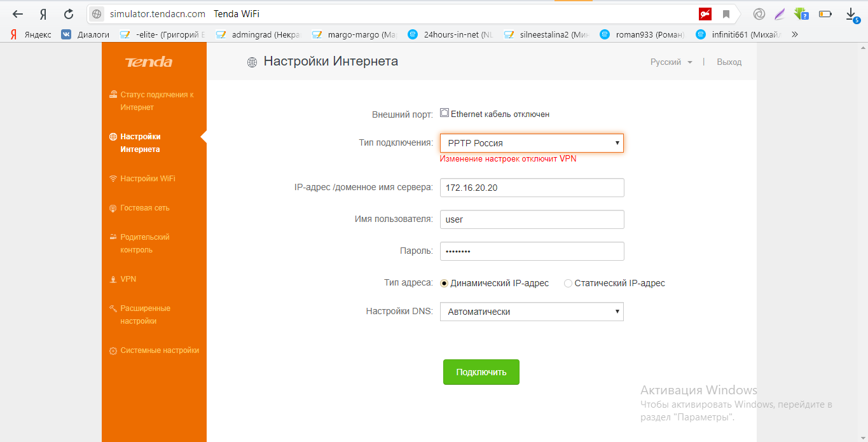Click the bookmark icon in address bar
Image resolution: width=868 pixels, height=442 pixels.
click(726, 14)
